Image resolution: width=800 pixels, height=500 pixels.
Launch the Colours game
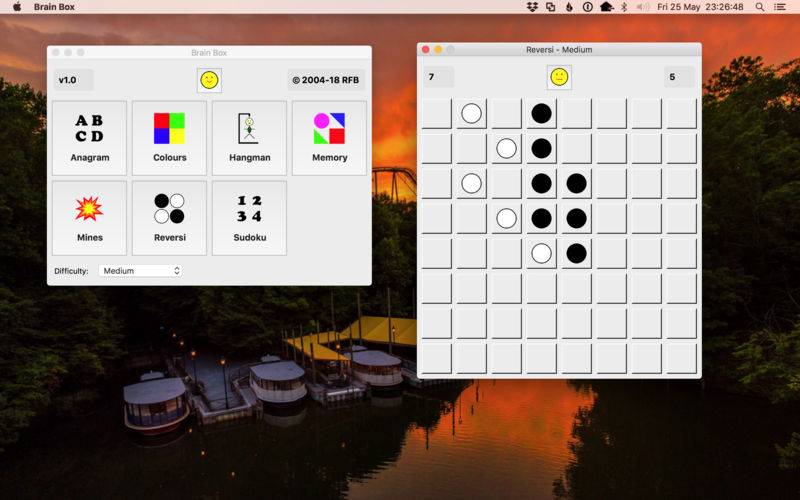[169, 138]
